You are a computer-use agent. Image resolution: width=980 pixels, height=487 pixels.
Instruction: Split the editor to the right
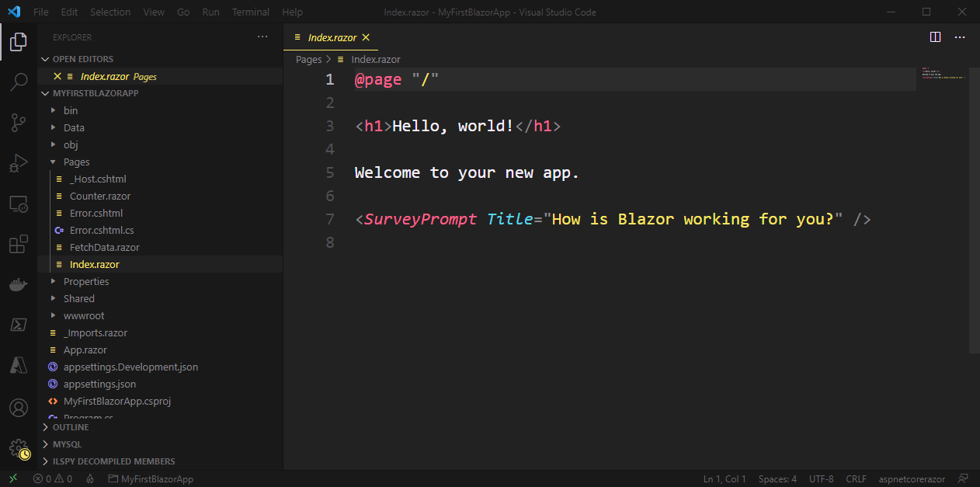(x=936, y=37)
